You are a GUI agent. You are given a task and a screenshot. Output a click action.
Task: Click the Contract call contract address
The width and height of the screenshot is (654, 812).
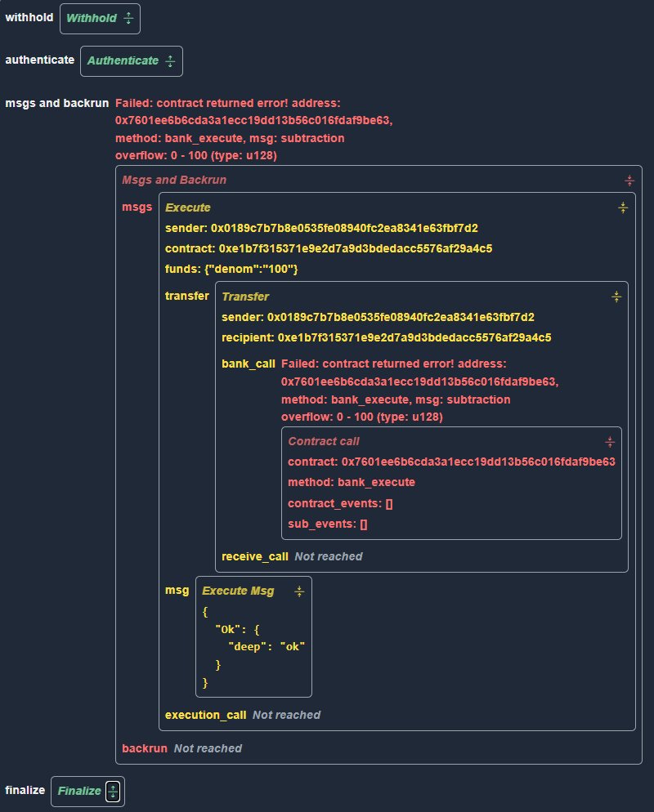coord(451,462)
